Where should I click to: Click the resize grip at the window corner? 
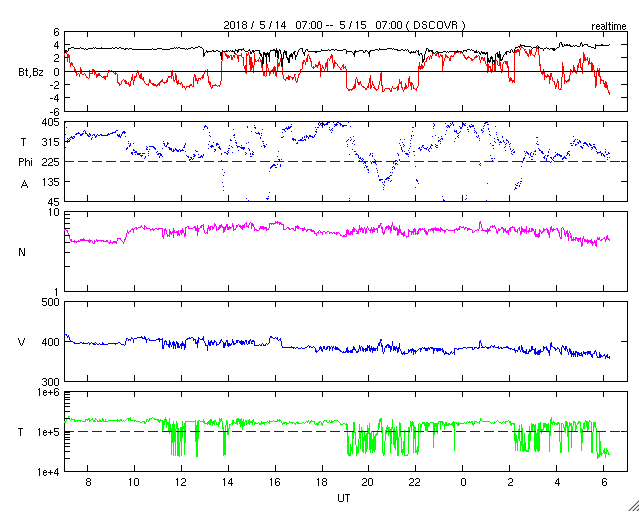click(x=633, y=506)
